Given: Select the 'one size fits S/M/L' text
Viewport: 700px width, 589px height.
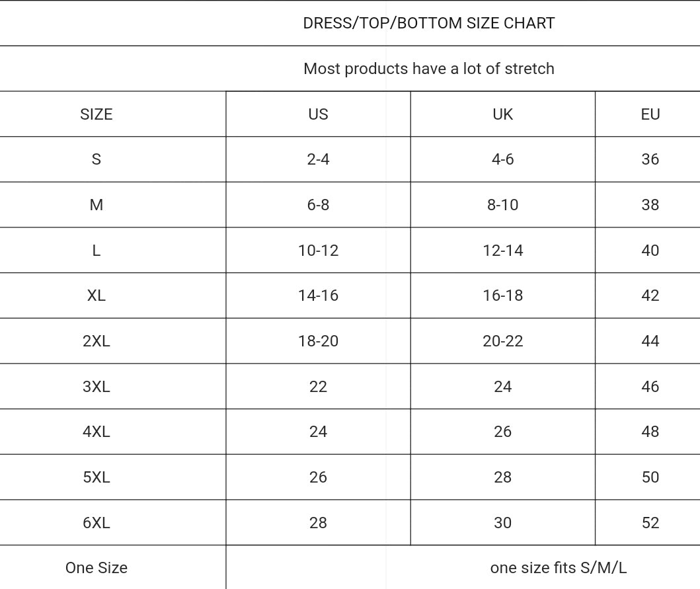Looking at the screenshot, I should (x=558, y=568).
